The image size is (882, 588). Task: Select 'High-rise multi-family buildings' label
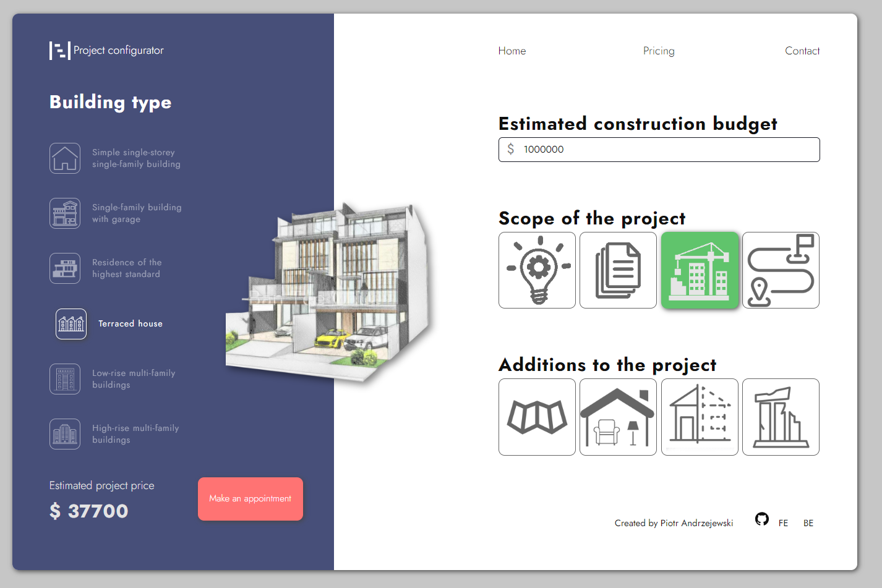tap(135, 434)
